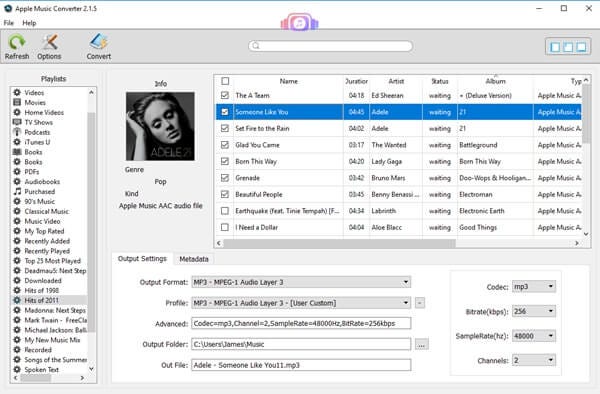Toggle the select-all checkbox in table header
Screen dimensions: 600x394
pos(225,81)
